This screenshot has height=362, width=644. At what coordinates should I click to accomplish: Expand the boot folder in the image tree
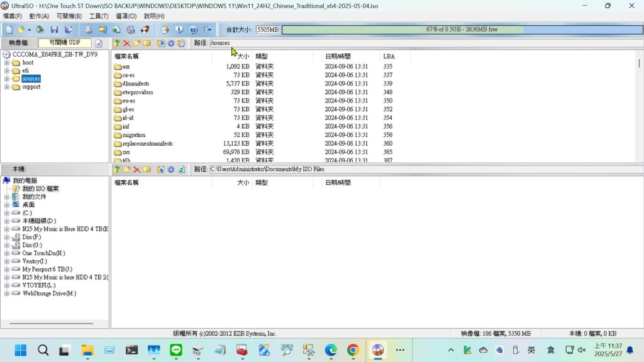[x=7, y=63]
